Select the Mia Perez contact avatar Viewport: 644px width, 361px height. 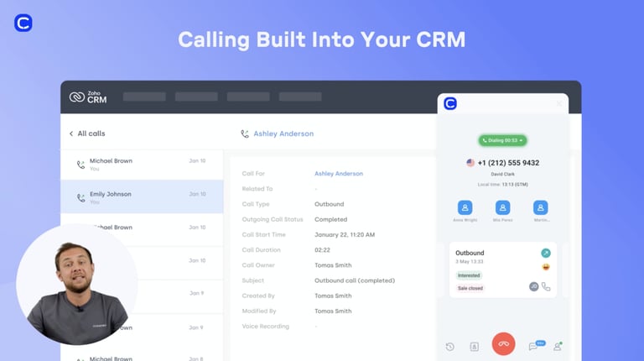pyautogui.click(x=503, y=207)
